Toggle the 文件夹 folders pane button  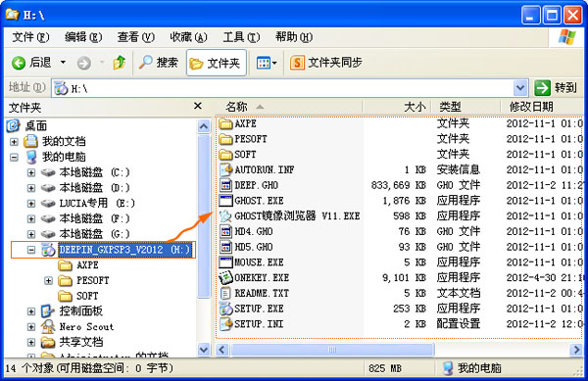[x=217, y=63]
